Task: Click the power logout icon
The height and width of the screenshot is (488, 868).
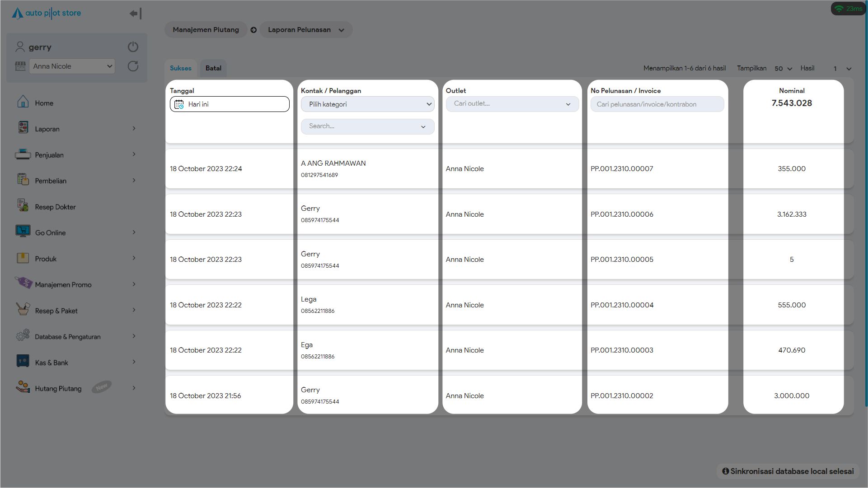Action: point(133,47)
